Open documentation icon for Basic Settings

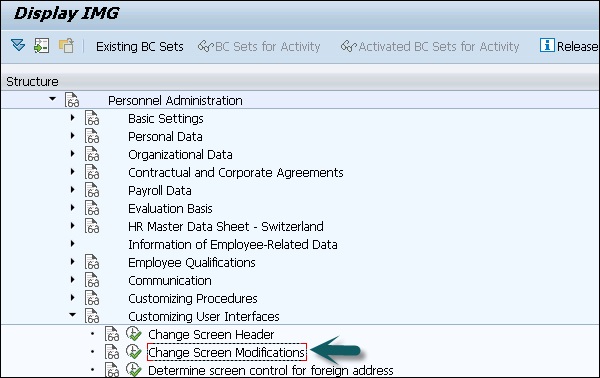tap(92, 118)
